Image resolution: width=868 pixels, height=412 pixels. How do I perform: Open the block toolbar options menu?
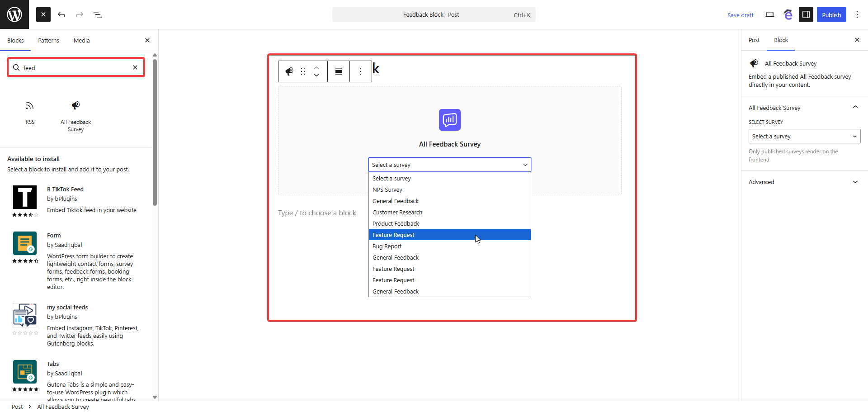361,71
